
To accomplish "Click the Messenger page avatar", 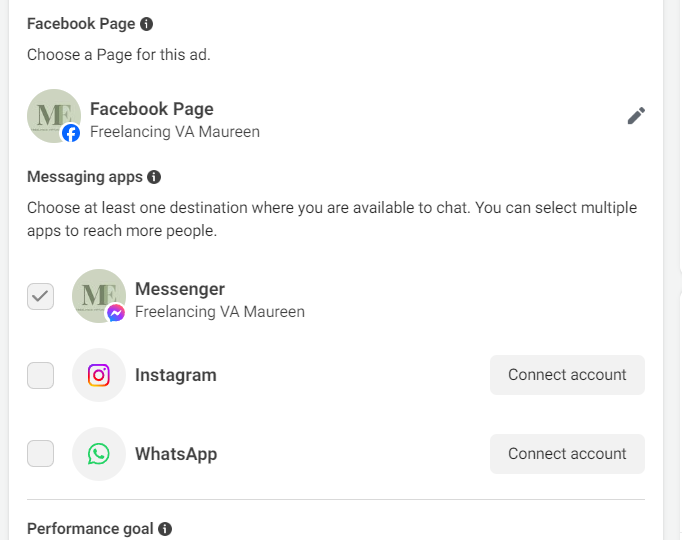I will coord(99,296).
